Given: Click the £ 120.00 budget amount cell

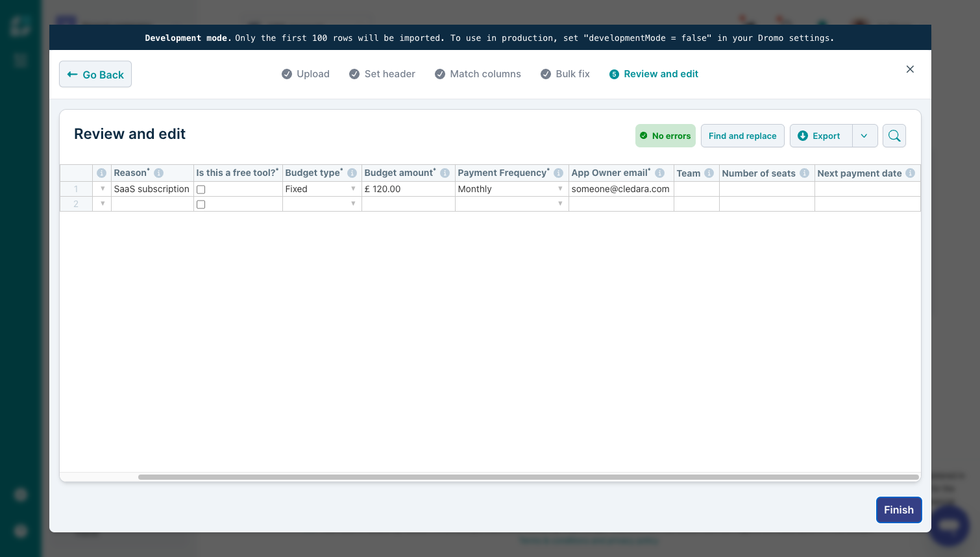Looking at the screenshot, I should point(408,189).
